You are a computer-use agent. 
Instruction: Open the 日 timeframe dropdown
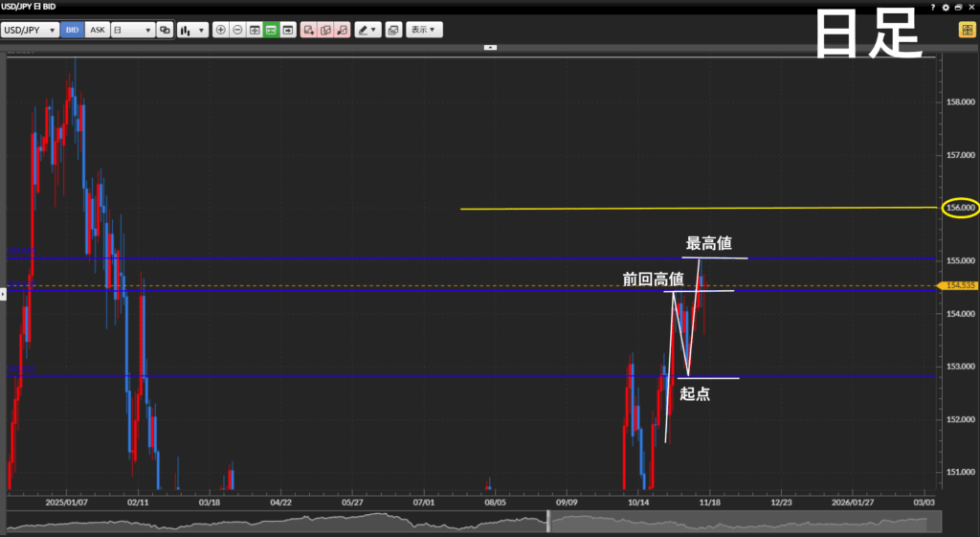click(x=132, y=30)
